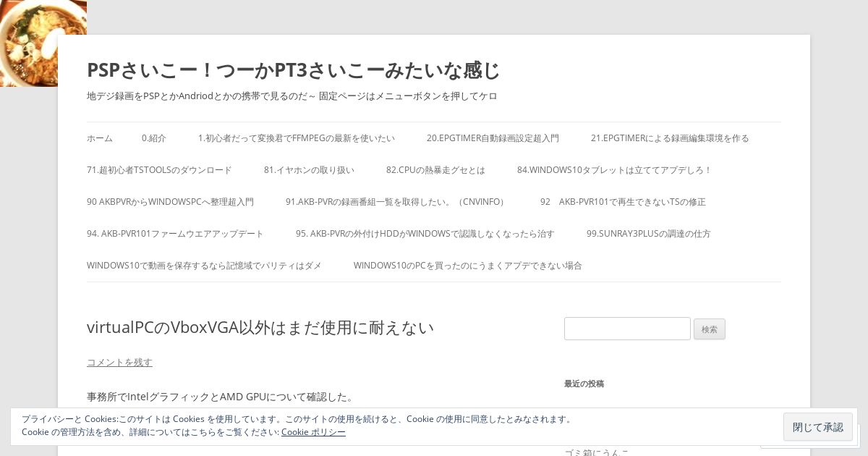Click コメントを残す link

(x=119, y=362)
